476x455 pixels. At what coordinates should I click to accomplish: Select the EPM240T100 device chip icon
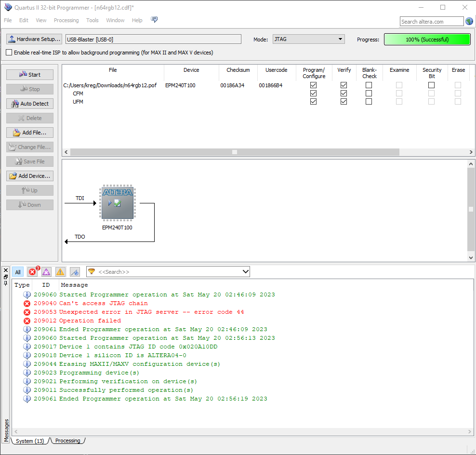pyautogui.click(x=118, y=203)
